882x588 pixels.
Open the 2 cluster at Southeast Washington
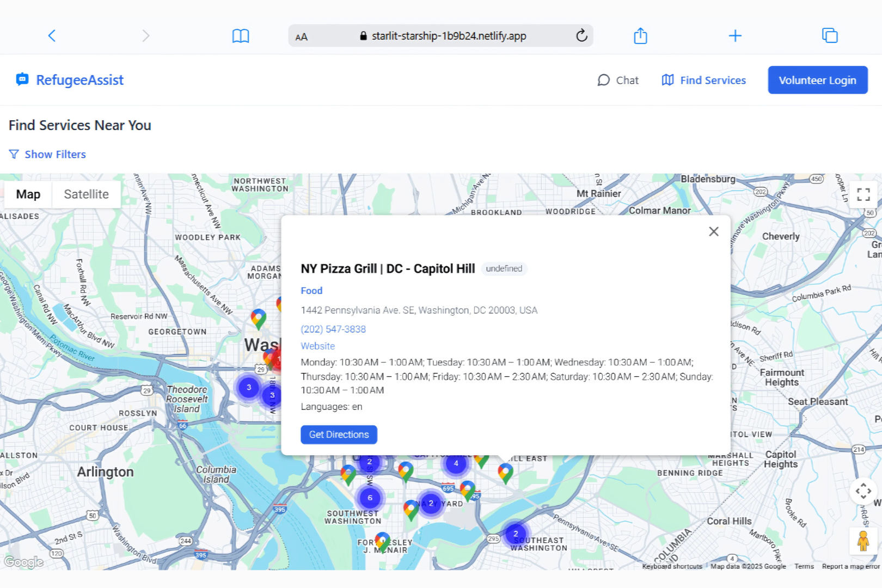coord(516,534)
